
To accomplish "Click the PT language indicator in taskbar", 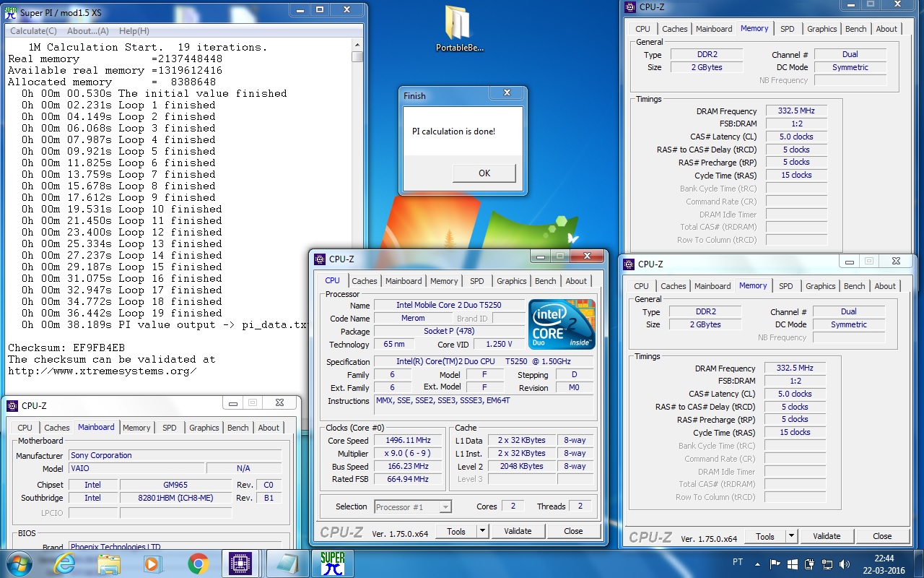I will [737, 564].
